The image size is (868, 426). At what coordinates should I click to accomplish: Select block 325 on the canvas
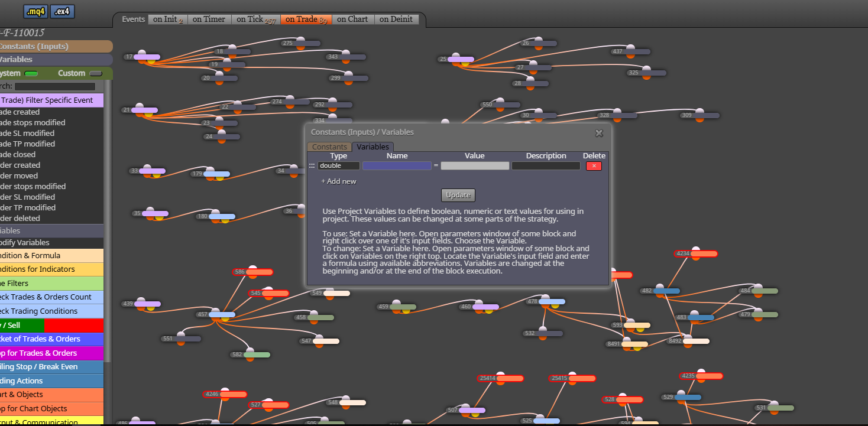point(646,73)
